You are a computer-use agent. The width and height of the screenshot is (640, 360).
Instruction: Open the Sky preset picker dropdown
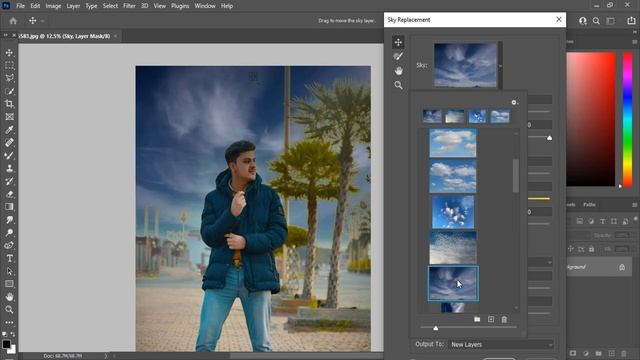[x=500, y=65]
